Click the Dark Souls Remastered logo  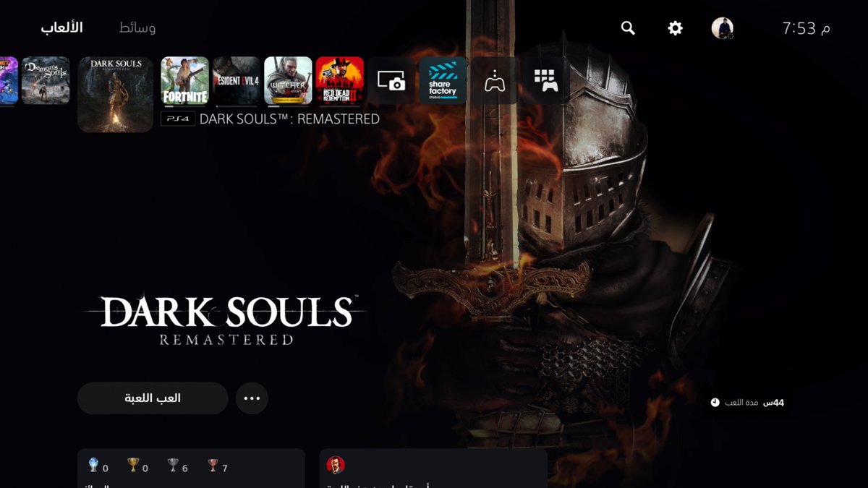226,320
